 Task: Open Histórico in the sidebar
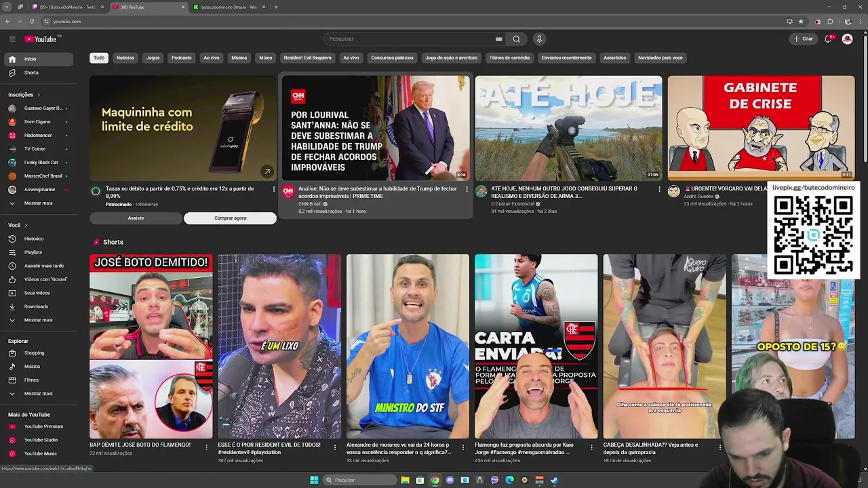pos(40,239)
